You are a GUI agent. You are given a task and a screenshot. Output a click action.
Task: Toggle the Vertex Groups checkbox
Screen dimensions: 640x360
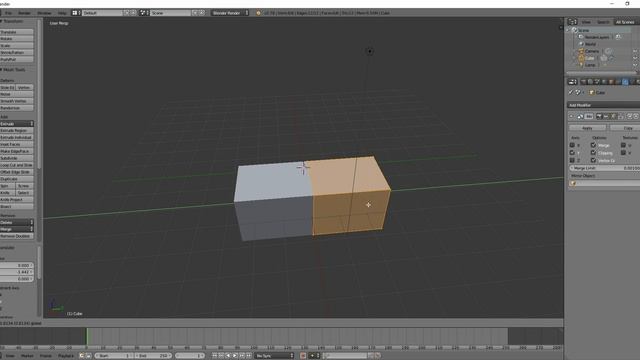coord(593,160)
